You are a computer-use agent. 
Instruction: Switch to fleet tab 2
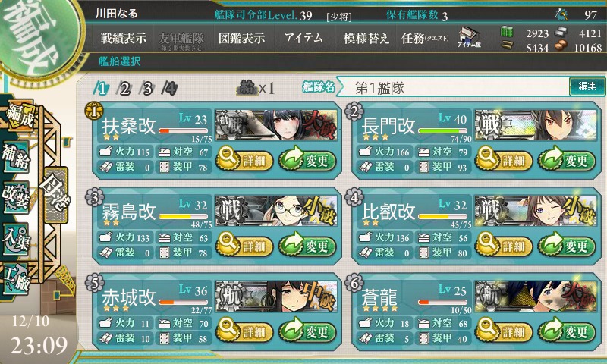tap(124, 89)
